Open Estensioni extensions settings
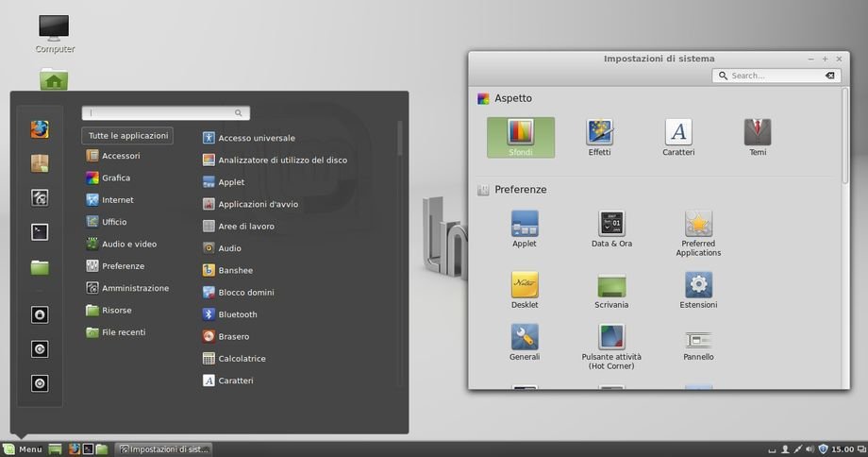The image size is (868, 457). [698, 290]
